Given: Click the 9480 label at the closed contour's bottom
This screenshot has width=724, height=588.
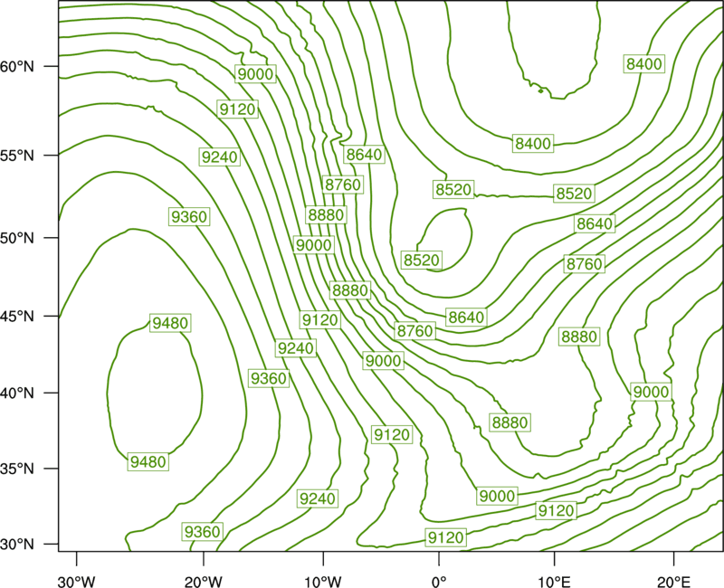Looking at the screenshot, I should tap(148, 462).
